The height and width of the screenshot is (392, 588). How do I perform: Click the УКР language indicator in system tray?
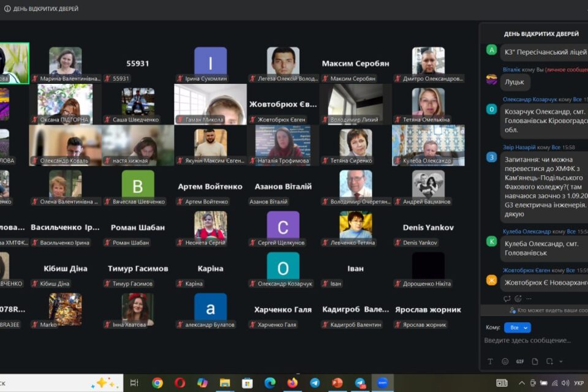[579, 383]
